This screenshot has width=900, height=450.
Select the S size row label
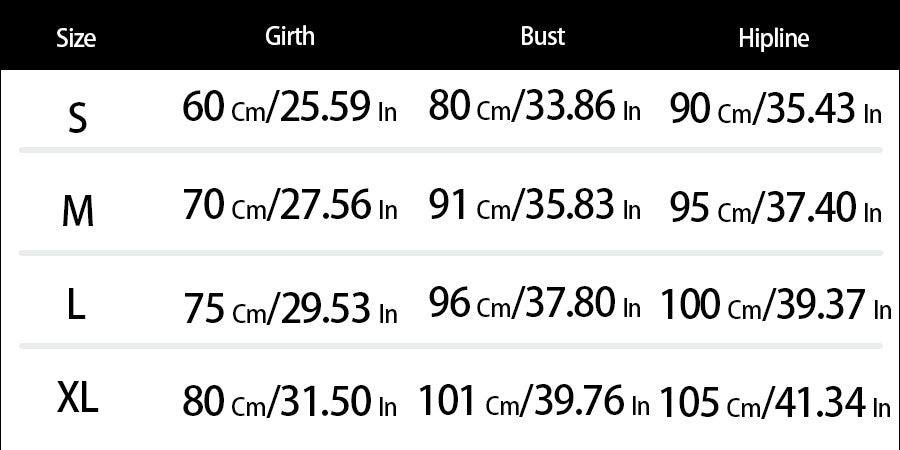[x=77, y=120]
